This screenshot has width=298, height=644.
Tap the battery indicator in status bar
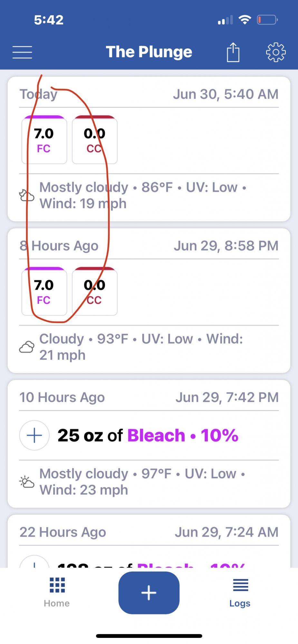pos(267,20)
